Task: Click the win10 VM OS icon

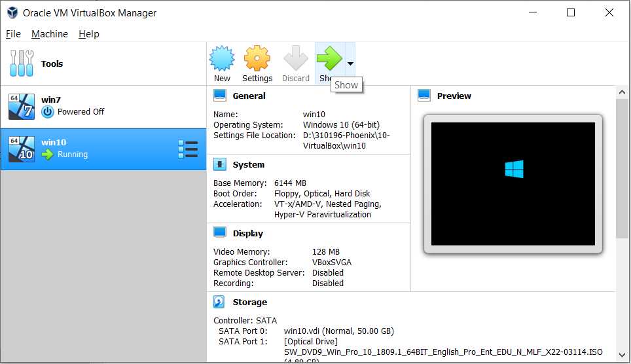Action: point(22,149)
